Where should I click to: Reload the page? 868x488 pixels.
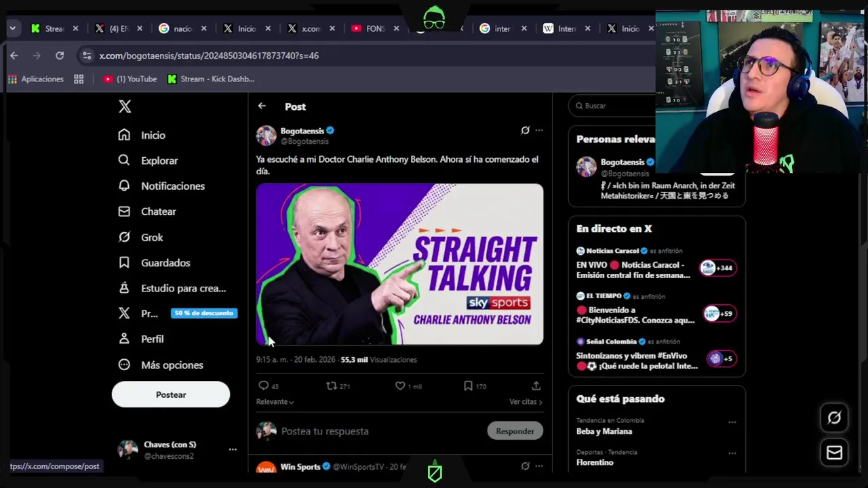tap(60, 56)
